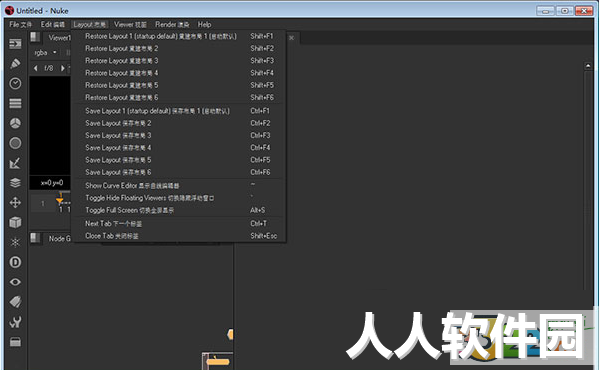600x370 pixels.
Task: Open the Time nodes clock icon
Action: pyautogui.click(x=15, y=83)
